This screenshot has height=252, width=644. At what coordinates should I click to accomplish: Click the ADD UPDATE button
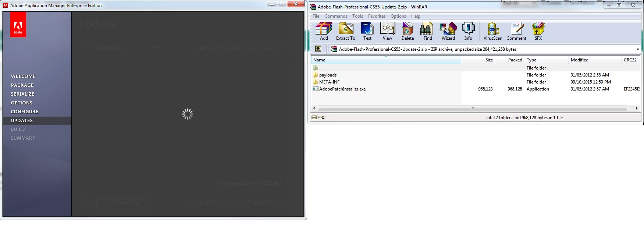coord(122,203)
